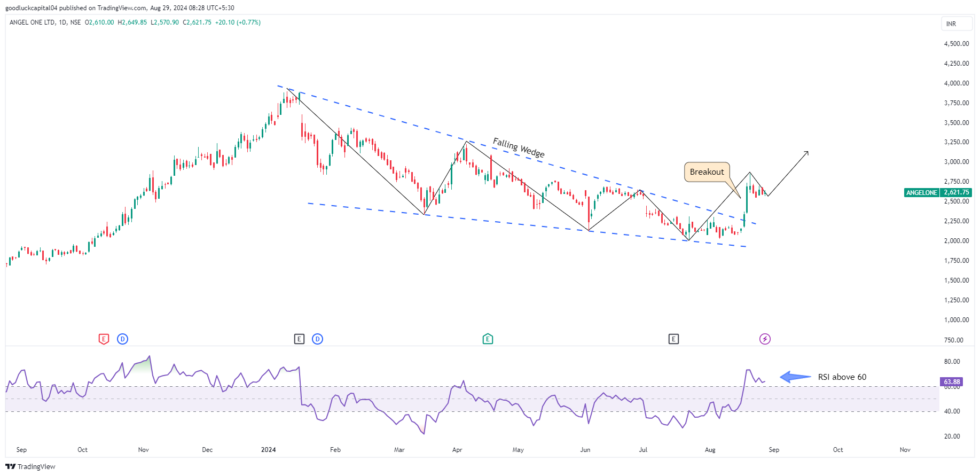Open the INR currency selector
Viewport: 980px width, 476px height.
coord(957,24)
